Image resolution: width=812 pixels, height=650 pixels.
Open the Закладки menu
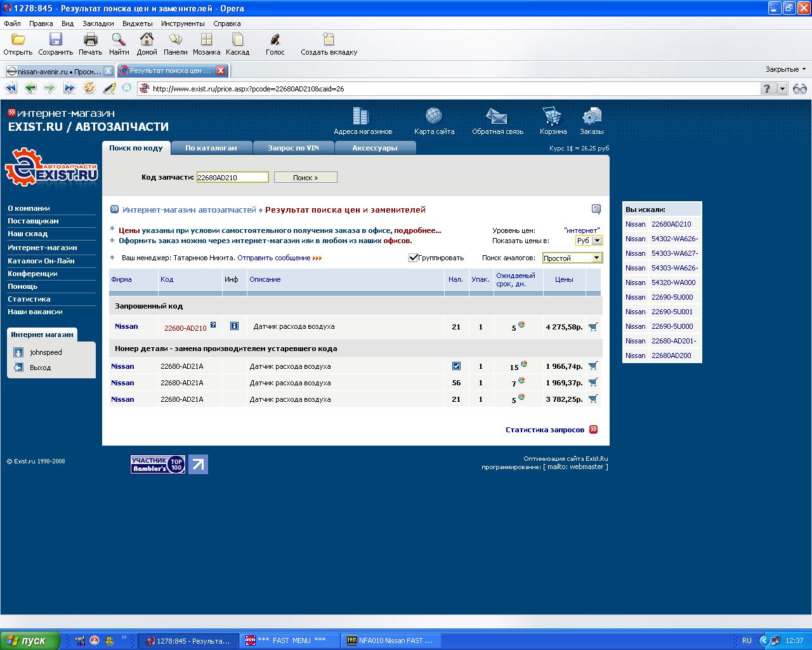(98, 23)
